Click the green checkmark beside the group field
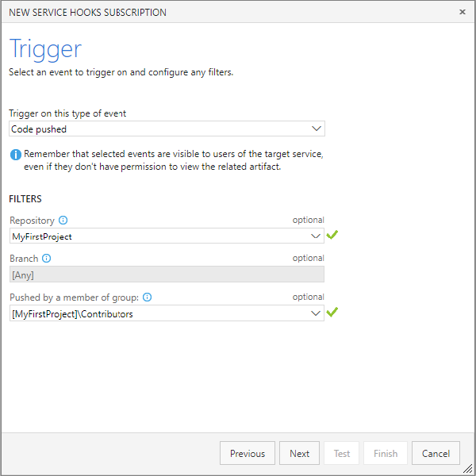The image size is (476, 476). coord(332,312)
